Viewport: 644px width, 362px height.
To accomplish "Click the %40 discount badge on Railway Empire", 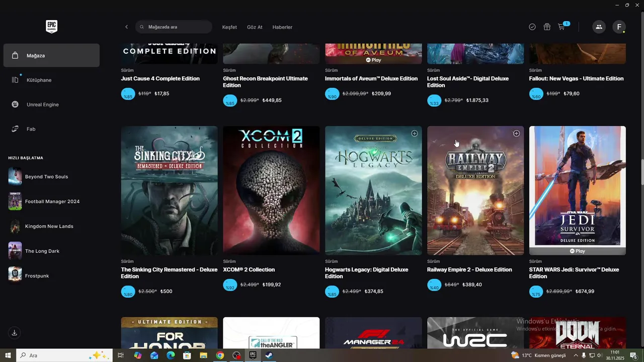I will coord(434,285).
